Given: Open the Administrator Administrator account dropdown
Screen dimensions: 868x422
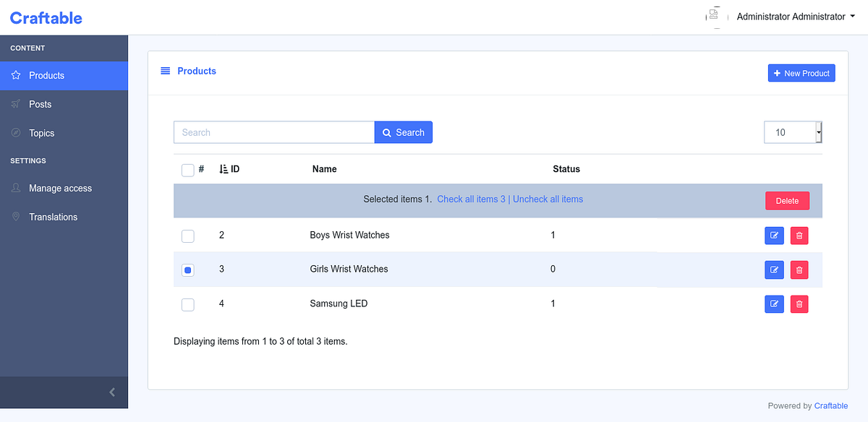Looking at the screenshot, I should click(796, 16).
